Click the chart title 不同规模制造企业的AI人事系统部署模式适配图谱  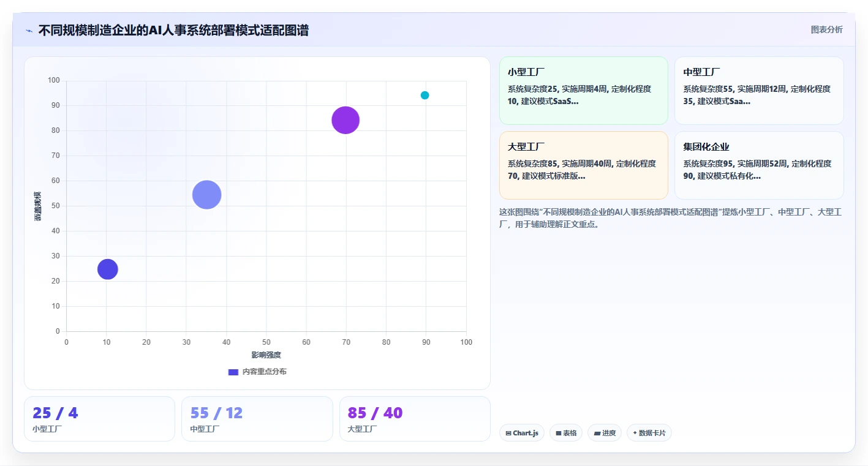coord(173,30)
